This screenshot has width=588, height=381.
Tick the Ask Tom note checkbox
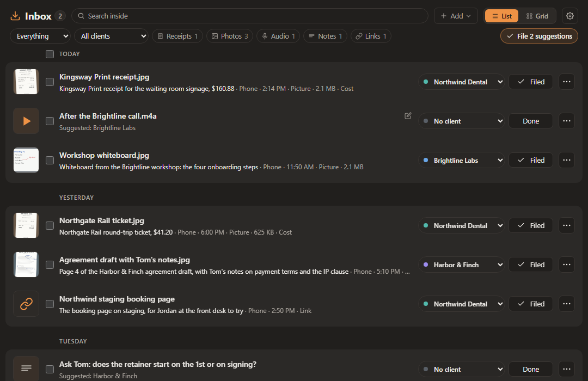click(50, 370)
